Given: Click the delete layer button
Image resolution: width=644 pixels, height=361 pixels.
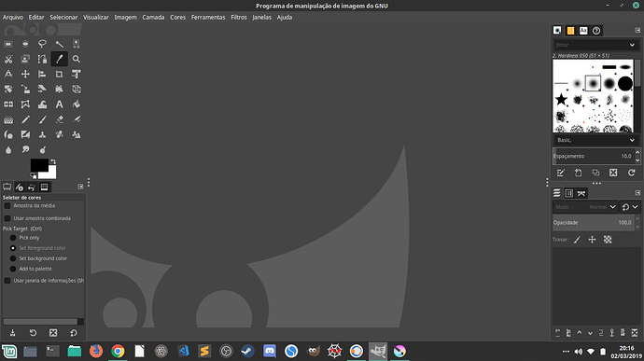Looking at the screenshot, I should 635,333.
